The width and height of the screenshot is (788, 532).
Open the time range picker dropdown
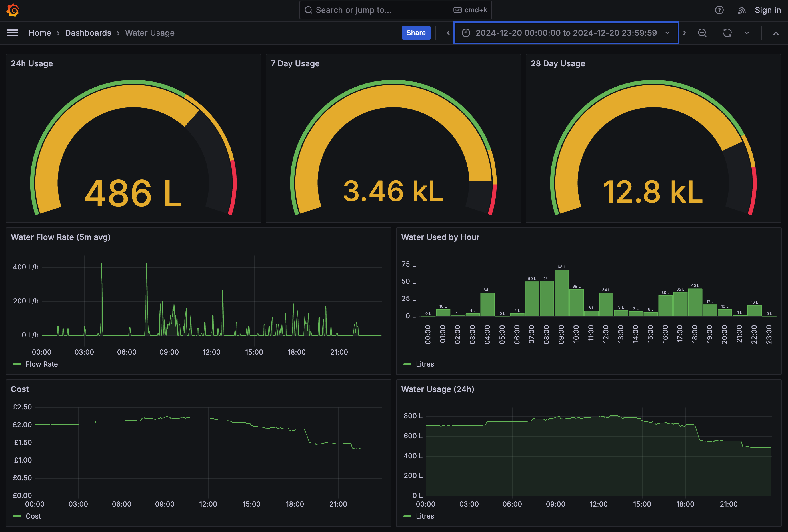(566, 33)
